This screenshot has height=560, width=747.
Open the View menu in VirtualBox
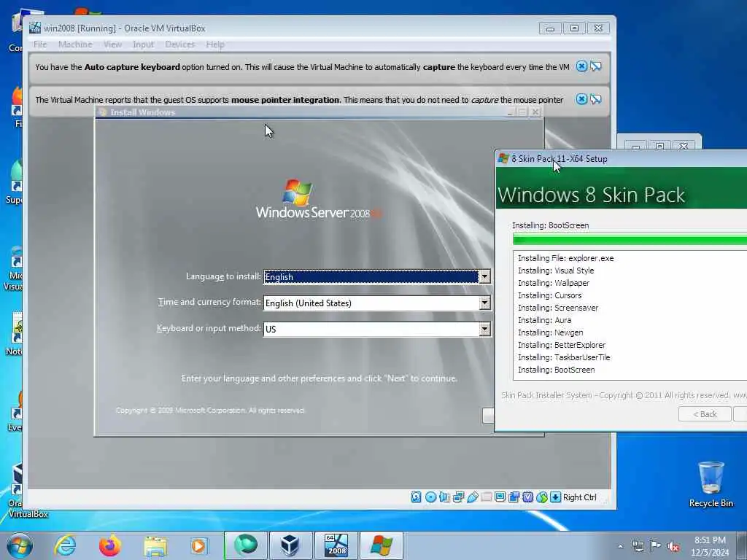[x=112, y=44]
